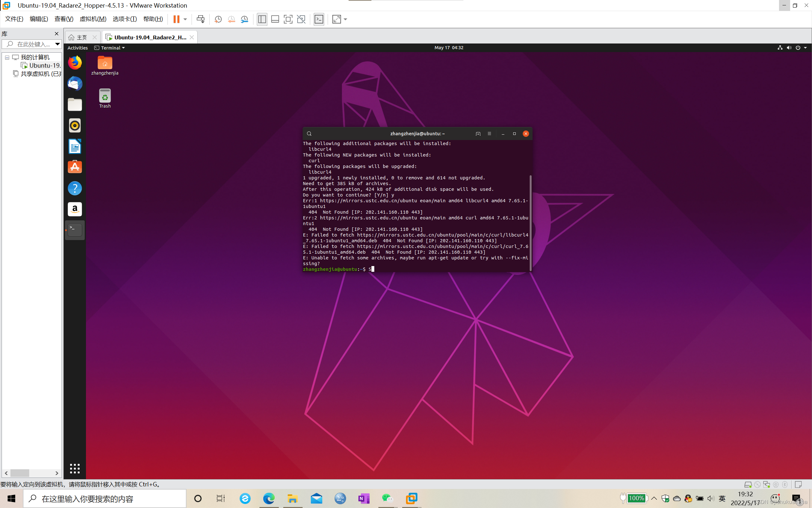Close the Ubuntu-19.04_Radare2 tab
This screenshot has height=508, width=812.
(192, 37)
